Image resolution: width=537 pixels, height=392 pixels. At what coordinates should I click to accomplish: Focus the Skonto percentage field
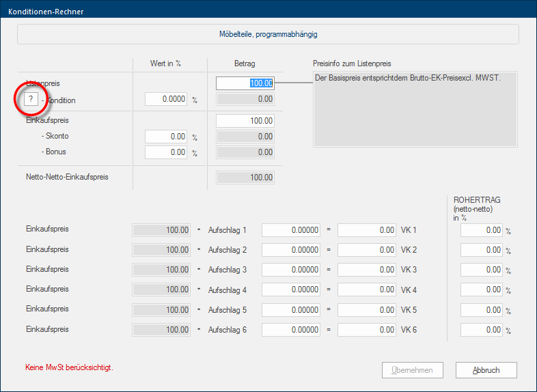[x=166, y=137]
